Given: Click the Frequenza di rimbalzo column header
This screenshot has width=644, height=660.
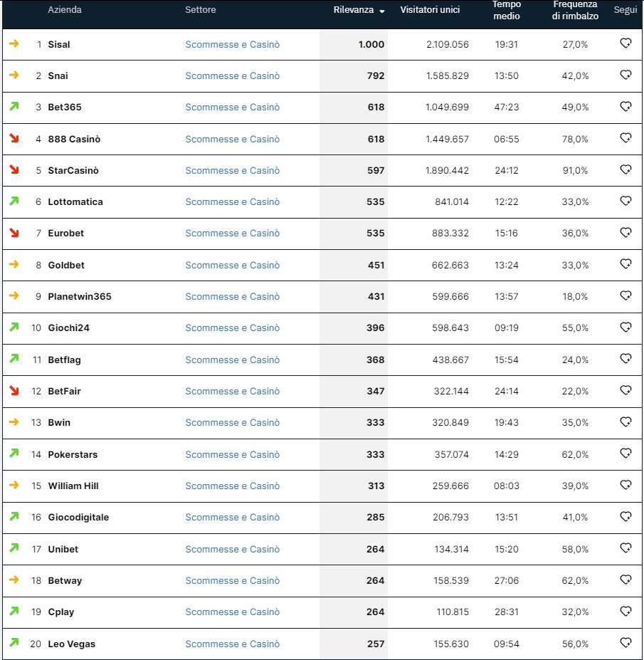Looking at the screenshot, I should tap(575, 10).
